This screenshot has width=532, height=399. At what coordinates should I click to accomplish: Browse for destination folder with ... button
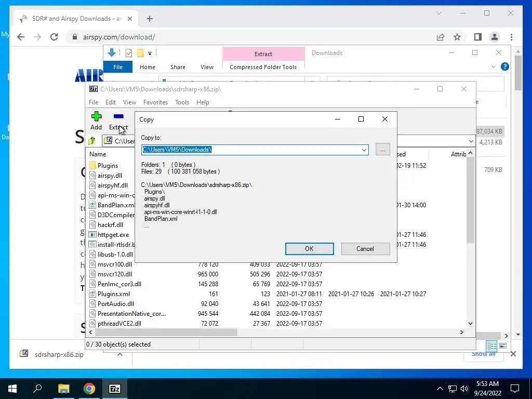tap(382, 150)
